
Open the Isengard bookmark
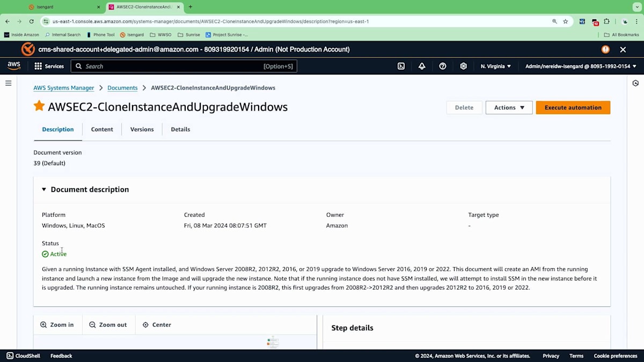pos(132,35)
